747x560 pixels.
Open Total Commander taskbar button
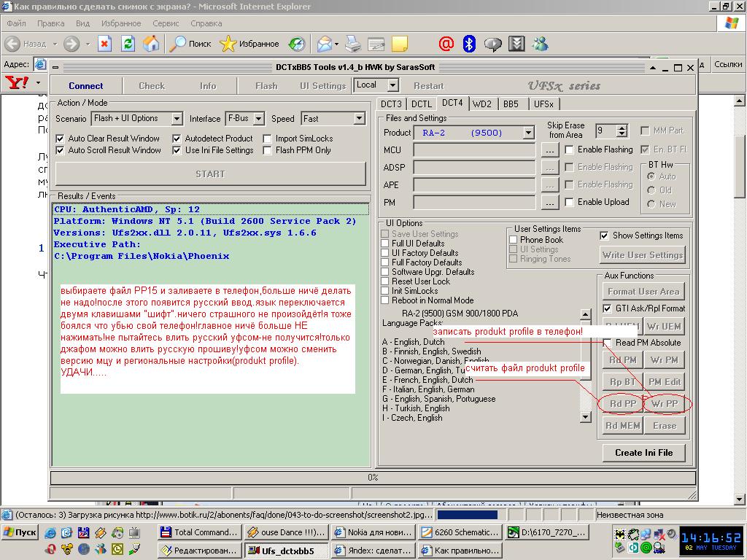coord(198,532)
